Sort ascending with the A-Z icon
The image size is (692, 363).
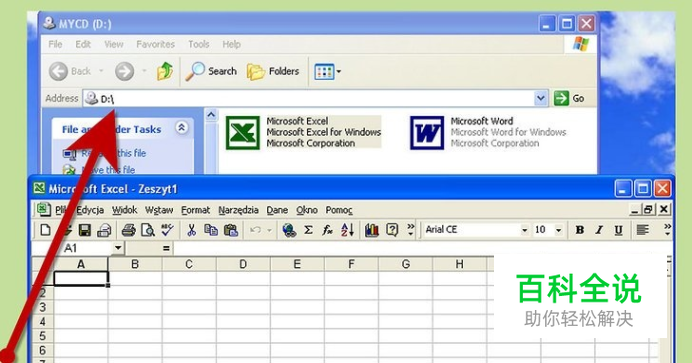click(x=347, y=230)
